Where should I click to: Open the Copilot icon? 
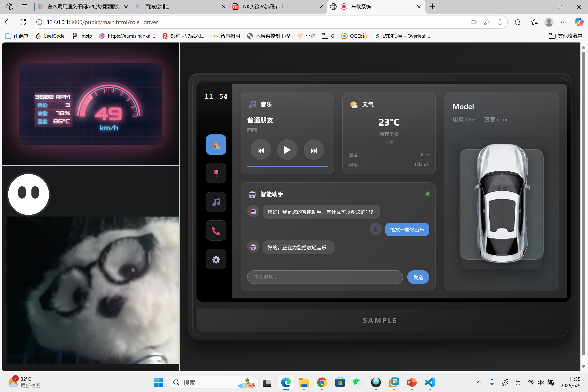(579, 22)
